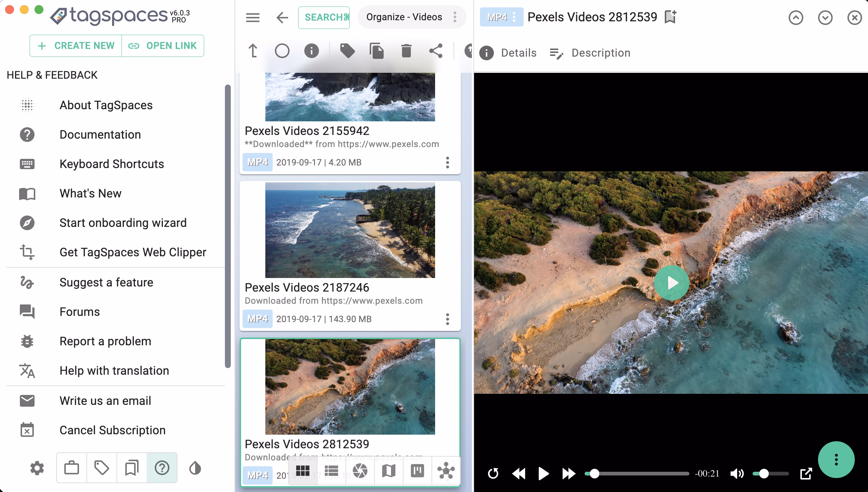This screenshot has height=492, width=868.
Task: Close the file preview panel
Action: click(x=855, y=17)
